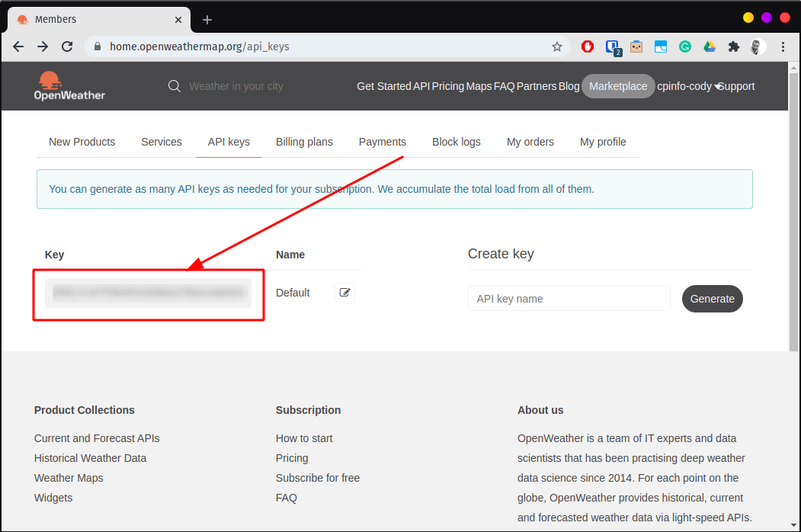The width and height of the screenshot is (801, 532).
Task: Click the browser extensions puzzle icon
Action: 733,46
